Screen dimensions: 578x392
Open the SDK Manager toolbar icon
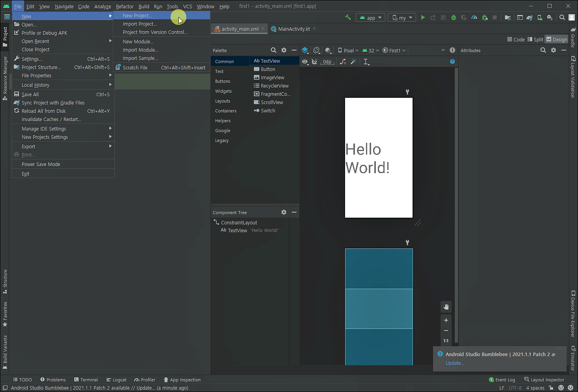[550, 17]
